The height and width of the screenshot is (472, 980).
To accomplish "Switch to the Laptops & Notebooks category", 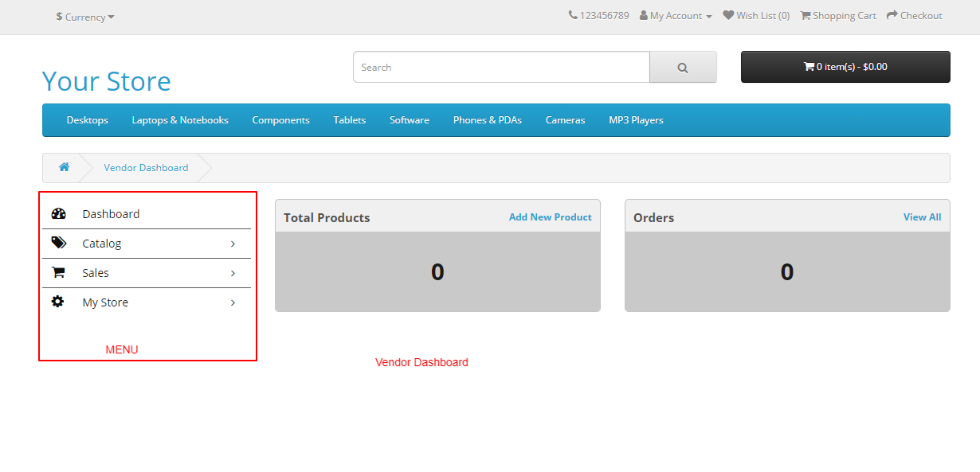I will (180, 120).
